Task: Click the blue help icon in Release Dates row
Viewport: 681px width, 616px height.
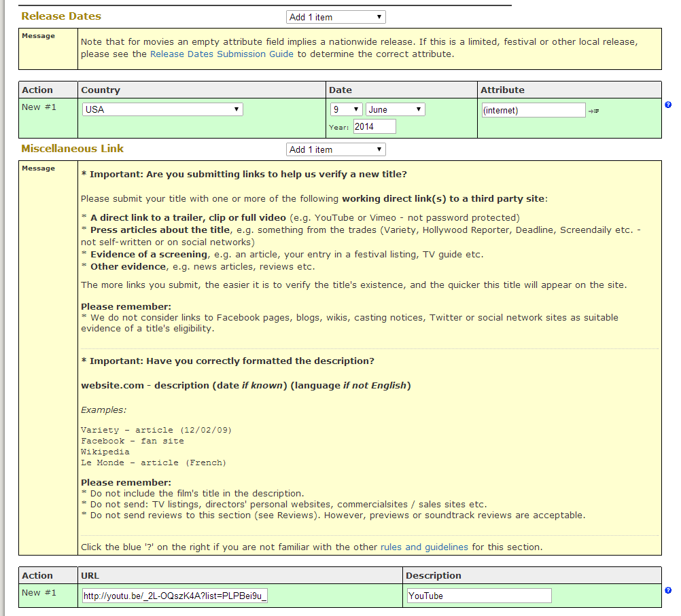Action: click(668, 105)
